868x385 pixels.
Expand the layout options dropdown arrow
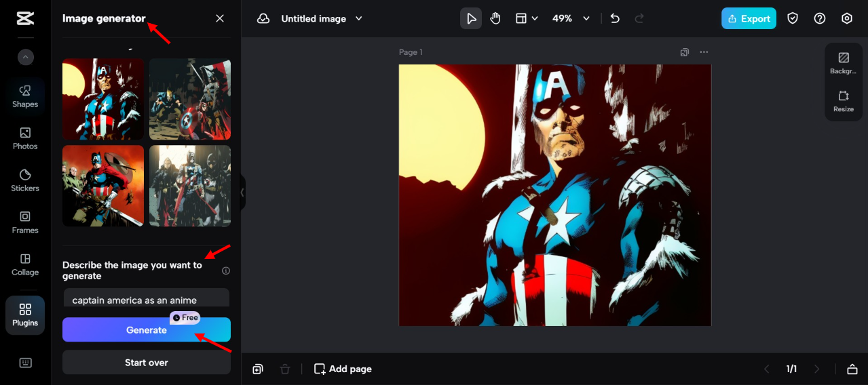[x=535, y=18]
